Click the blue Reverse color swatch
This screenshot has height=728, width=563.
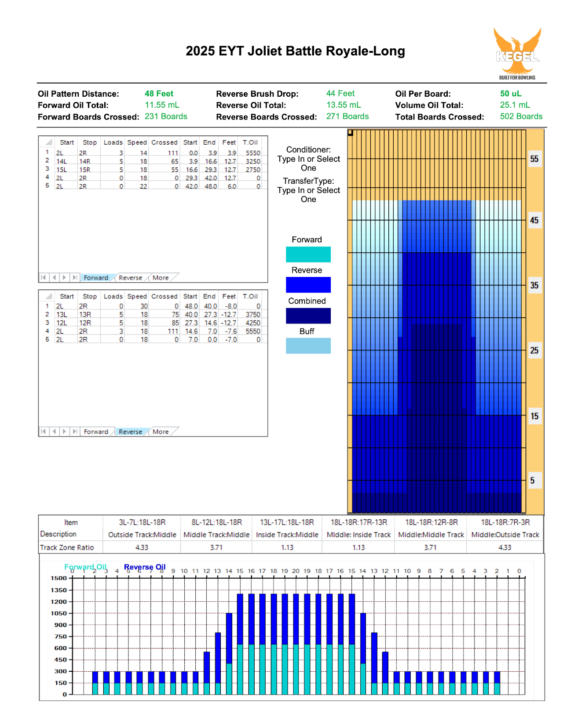tap(308, 285)
